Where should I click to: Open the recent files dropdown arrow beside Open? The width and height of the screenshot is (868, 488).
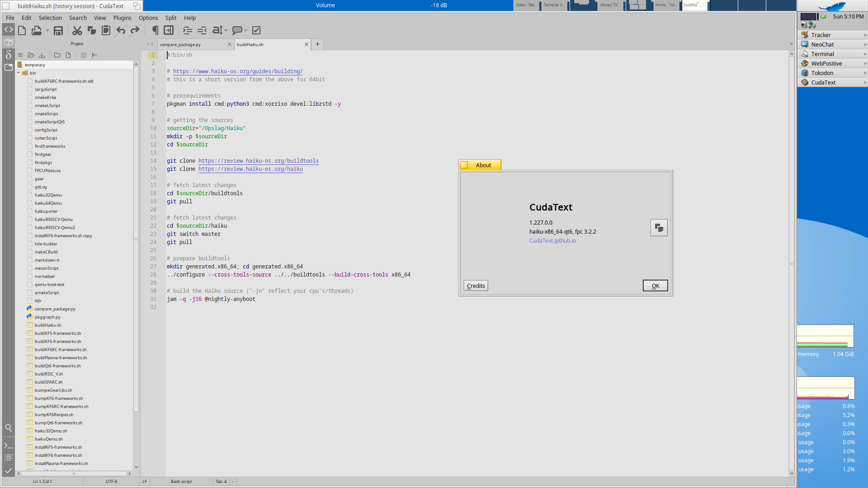point(47,31)
